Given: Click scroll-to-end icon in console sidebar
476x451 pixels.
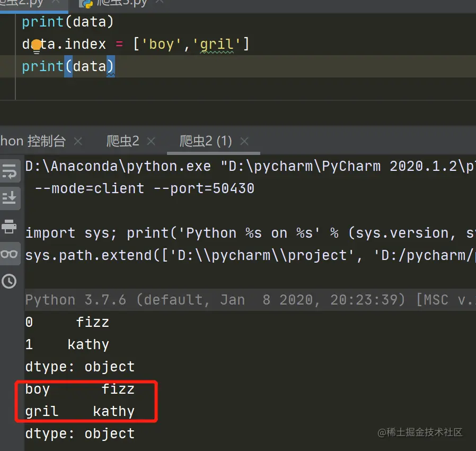Looking at the screenshot, I should click(x=9, y=198).
